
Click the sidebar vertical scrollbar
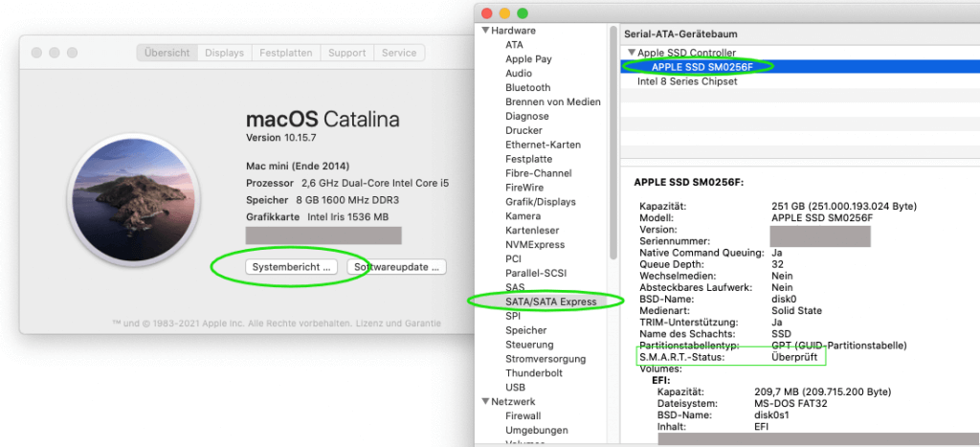[613, 142]
